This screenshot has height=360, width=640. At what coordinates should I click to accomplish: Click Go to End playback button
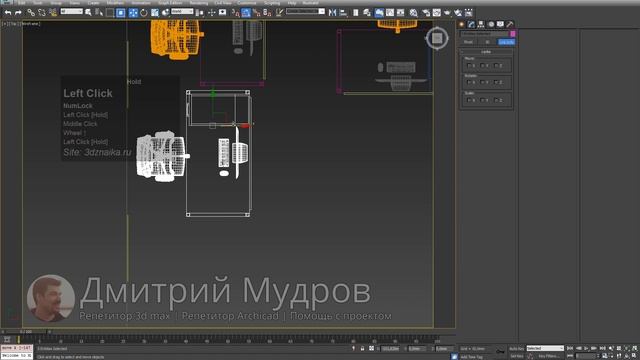602,348
